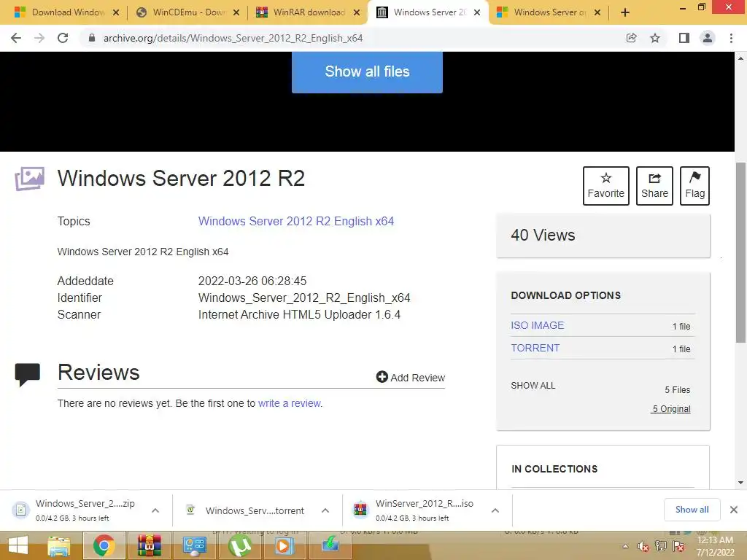Click Add Review

[410, 378]
